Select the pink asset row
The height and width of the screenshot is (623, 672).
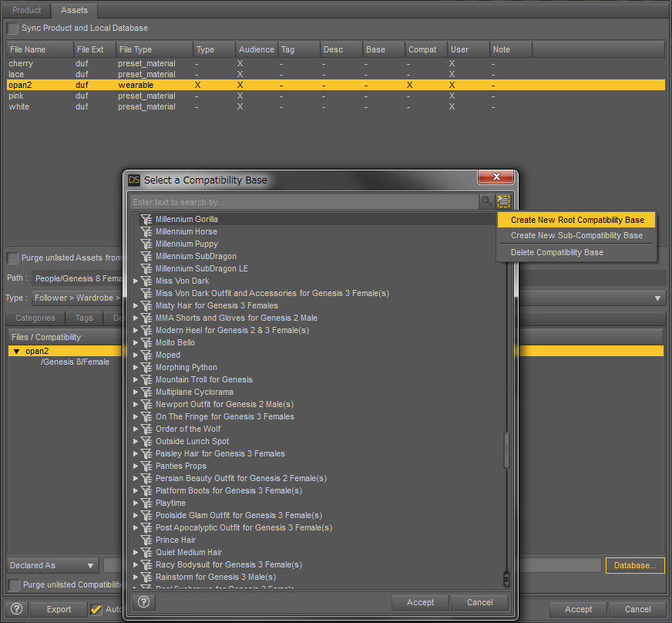335,96
